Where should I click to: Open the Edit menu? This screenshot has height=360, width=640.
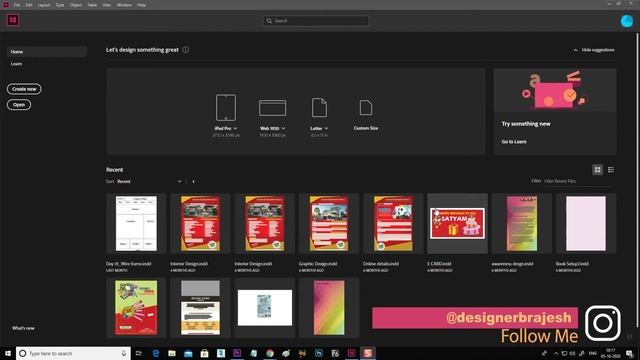(x=29, y=5)
